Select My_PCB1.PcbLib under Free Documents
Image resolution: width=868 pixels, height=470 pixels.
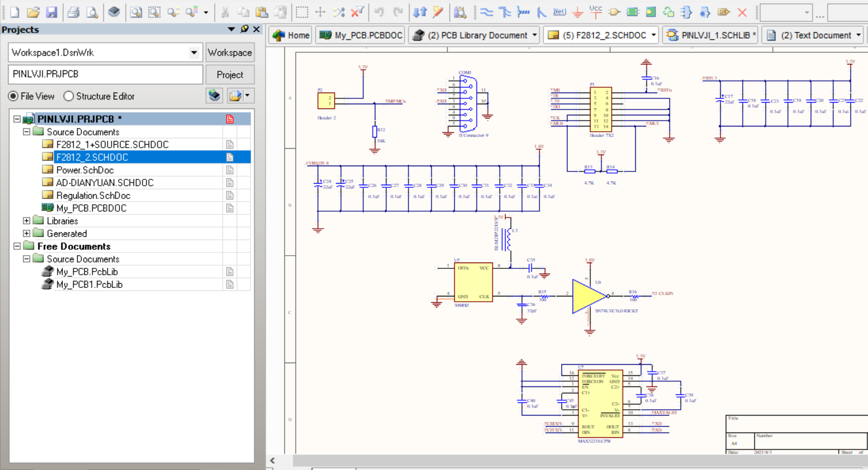(x=89, y=284)
